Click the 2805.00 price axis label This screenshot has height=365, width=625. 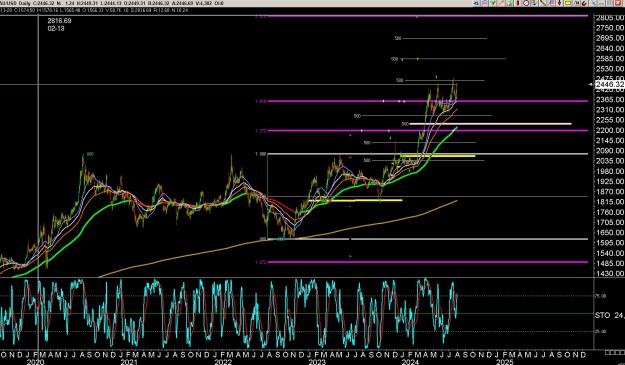coord(609,18)
